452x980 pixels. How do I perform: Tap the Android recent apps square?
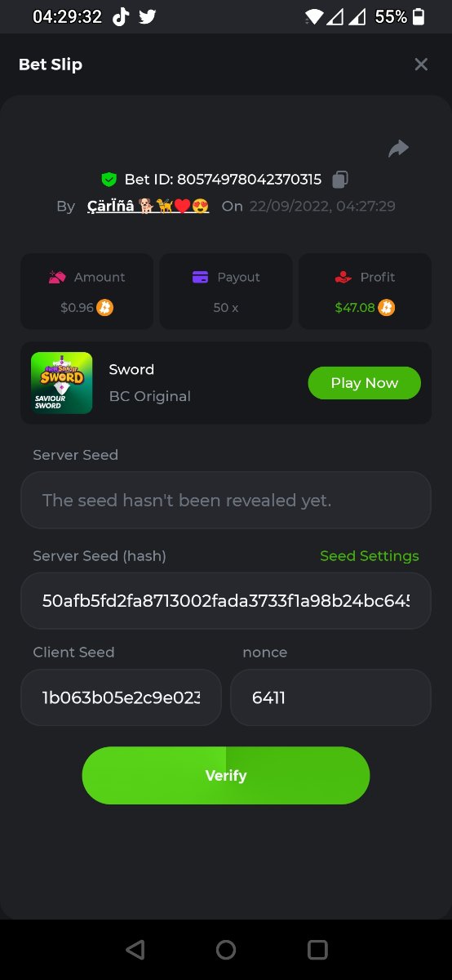point(317,949)
